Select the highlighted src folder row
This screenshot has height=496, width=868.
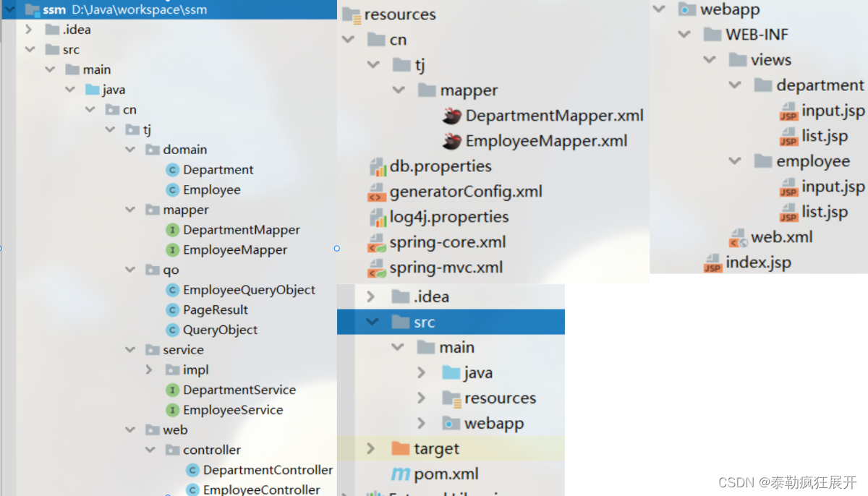pos(451,322)
